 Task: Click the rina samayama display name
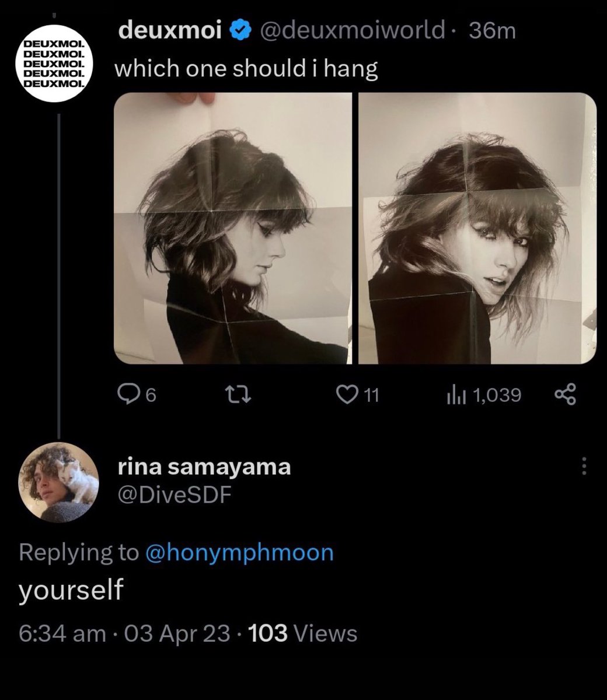pos(204,467)
